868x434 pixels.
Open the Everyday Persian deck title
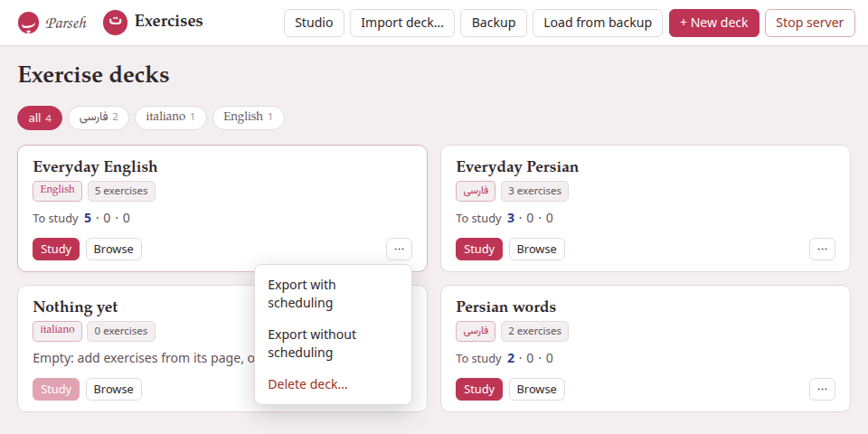click(x=517, y=166)
